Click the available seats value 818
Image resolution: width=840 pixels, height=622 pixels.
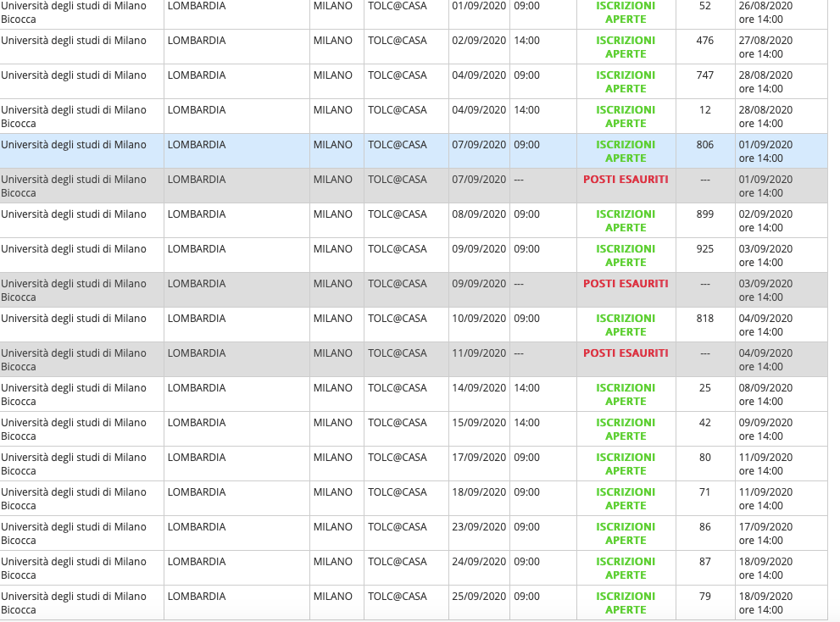[705, 319]
